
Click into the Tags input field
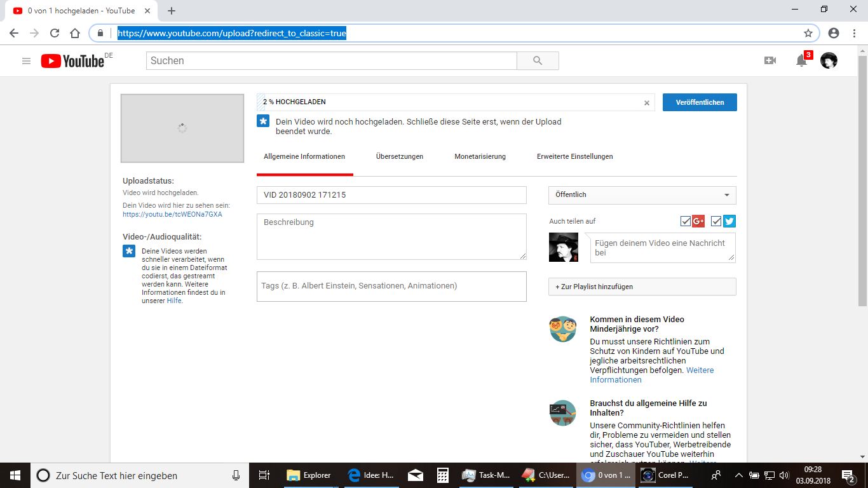tap(391, 286)
